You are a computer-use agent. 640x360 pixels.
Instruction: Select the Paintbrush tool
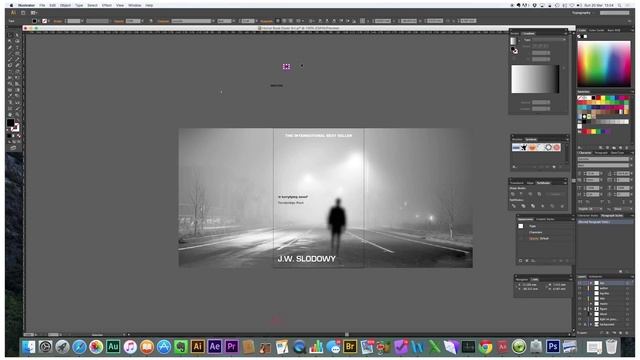[x=10, y=60]
